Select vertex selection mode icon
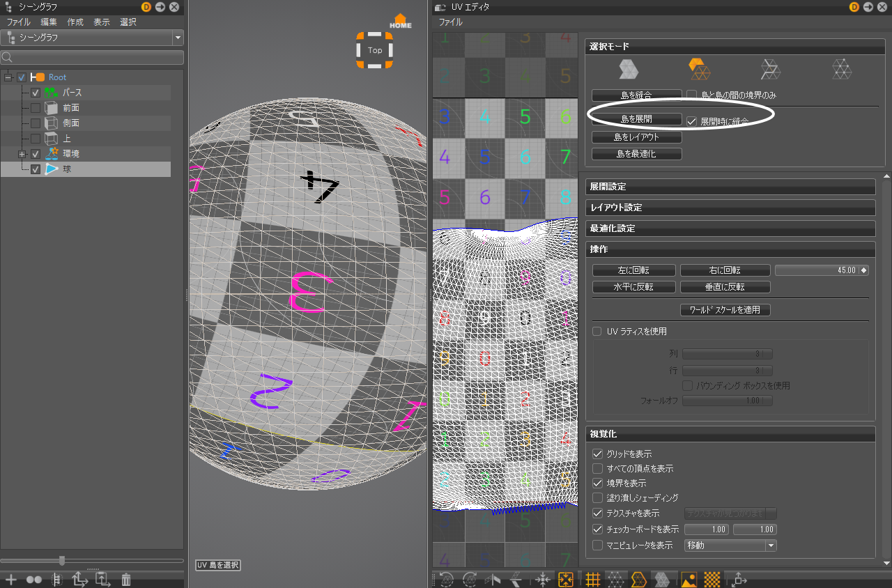The image size is (892, 588). tap(842, 69)
